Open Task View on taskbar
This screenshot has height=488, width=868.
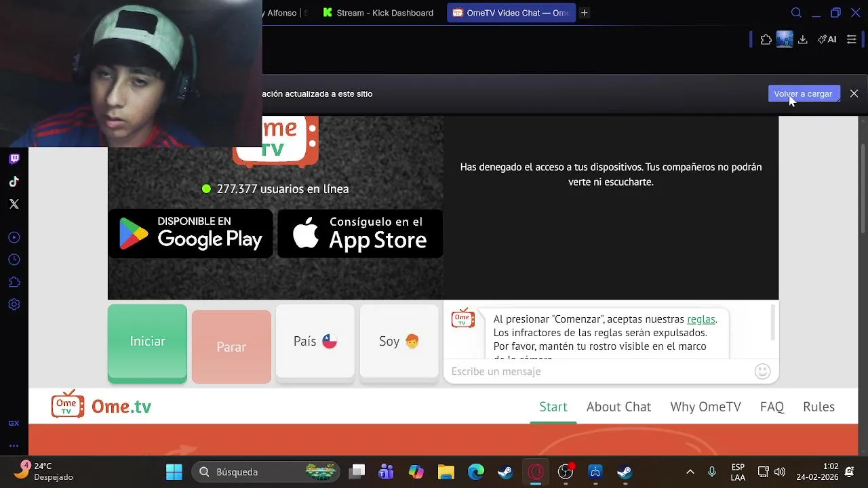357,472
